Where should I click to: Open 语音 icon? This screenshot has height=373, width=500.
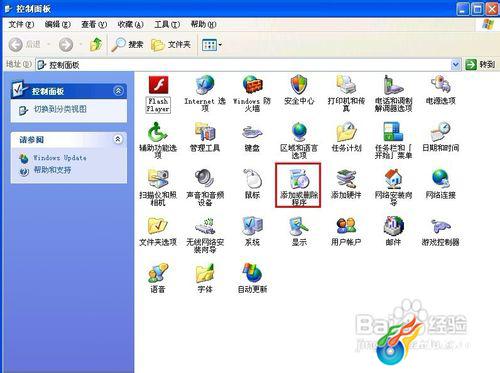click(158, 278)
